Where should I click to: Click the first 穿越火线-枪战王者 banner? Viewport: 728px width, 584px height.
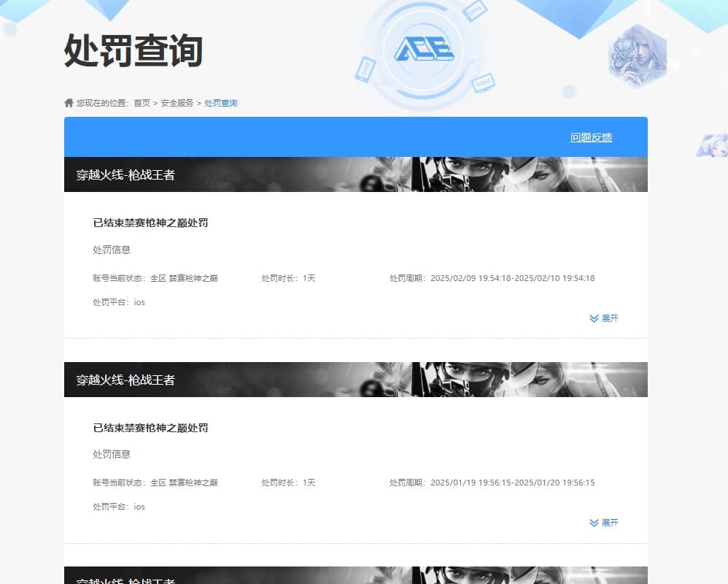point(356,174)
